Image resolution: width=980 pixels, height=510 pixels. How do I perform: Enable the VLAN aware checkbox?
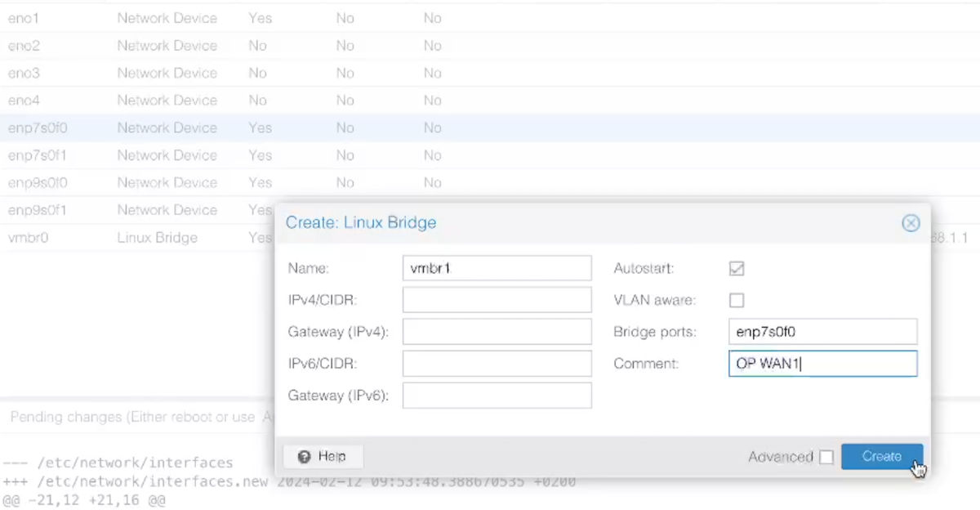tap(736, 300)
